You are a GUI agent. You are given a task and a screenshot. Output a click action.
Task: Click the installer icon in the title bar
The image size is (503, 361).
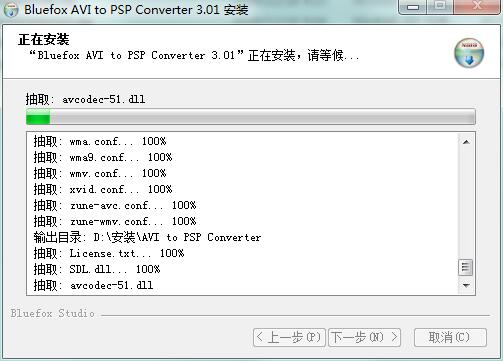pyautogui.click(x=11, y=10)
